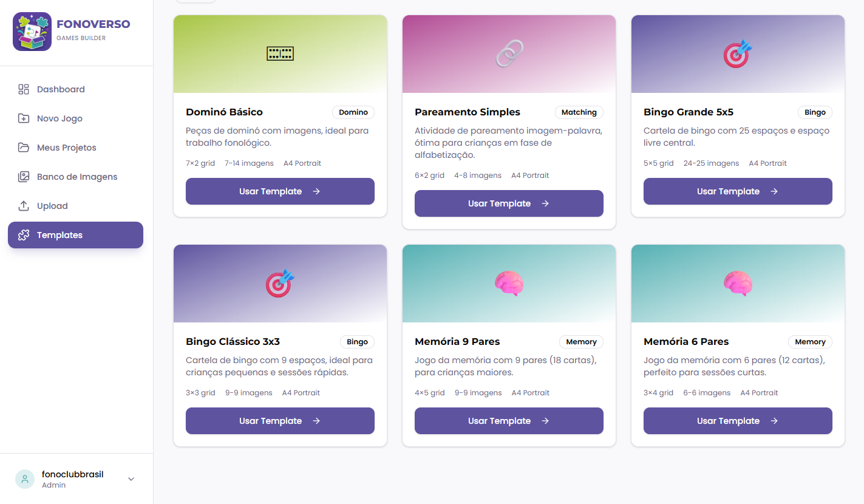Select Templates in the sidebar
This screenshot has width=864, height=504.
click(x=75, y=235)
